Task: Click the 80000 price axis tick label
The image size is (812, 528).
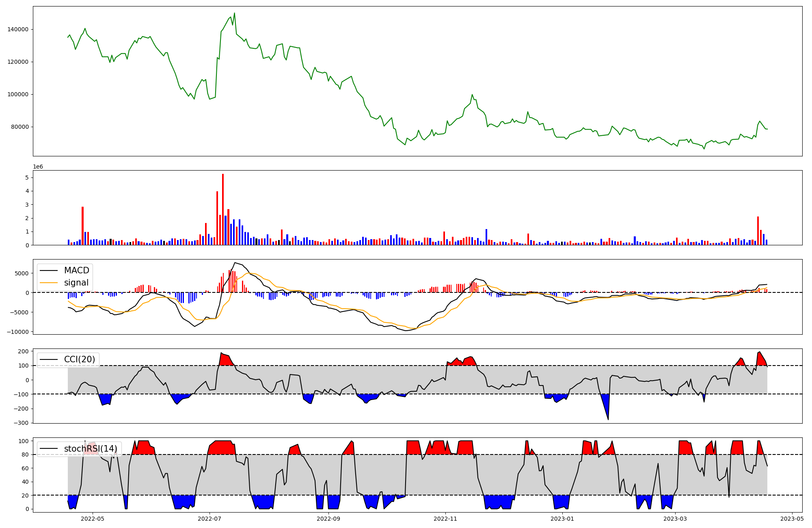Action: click(x=19, y=127)
